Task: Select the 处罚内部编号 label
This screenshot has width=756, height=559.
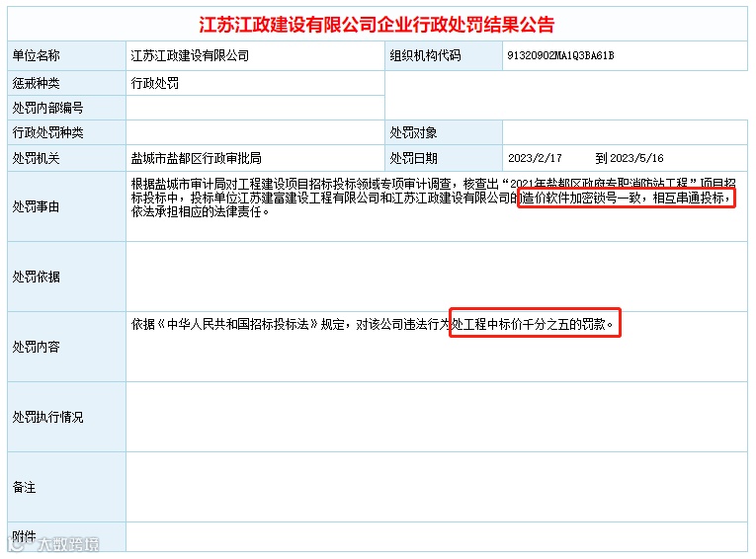Action: [47, 108]
